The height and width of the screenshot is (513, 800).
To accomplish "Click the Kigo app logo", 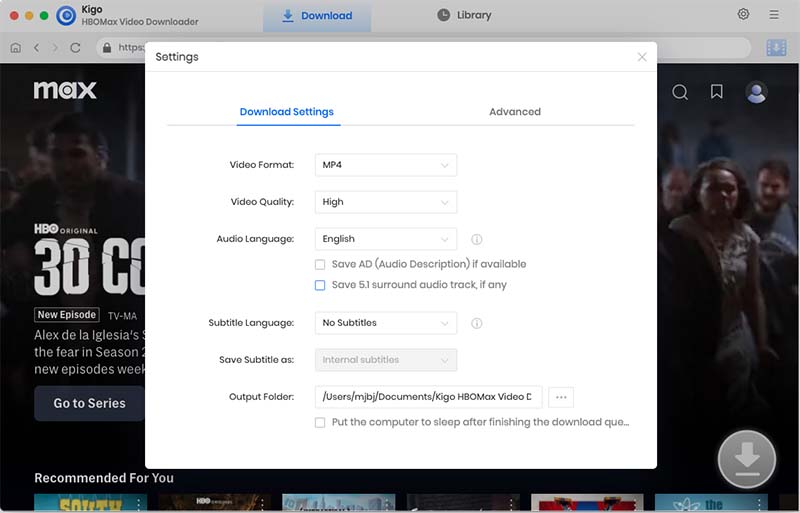I will click(66, 16).
